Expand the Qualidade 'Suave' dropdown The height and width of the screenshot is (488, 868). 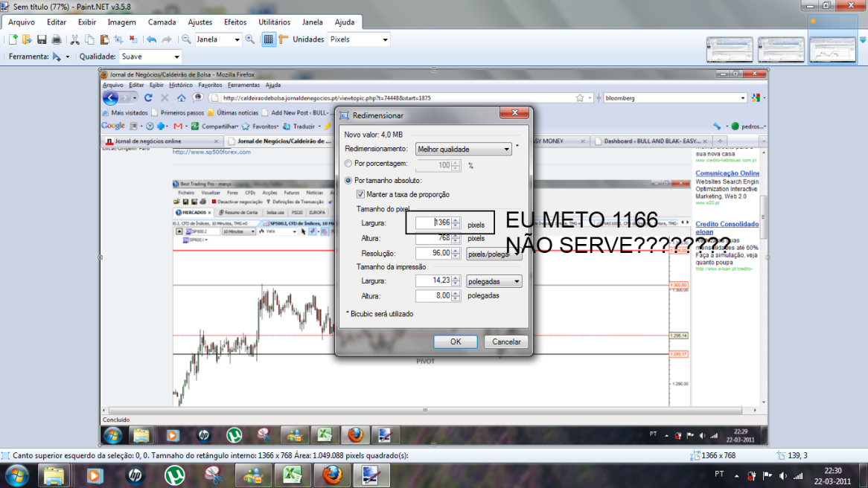click(x=150, y=57)
